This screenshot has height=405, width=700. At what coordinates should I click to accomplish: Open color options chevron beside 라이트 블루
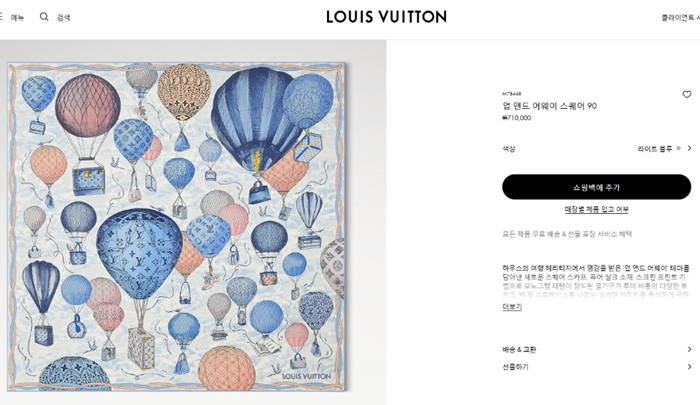pyautogui.click(x=689, y=148)
